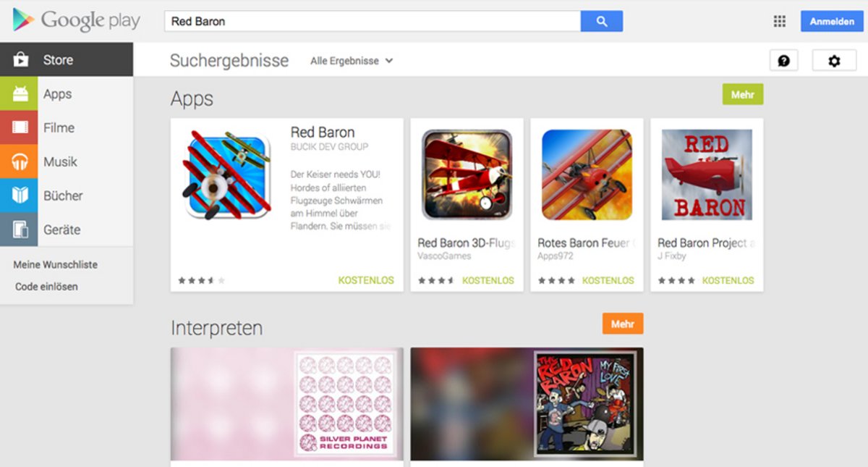Select the Filme film icon in sidebar

pos(19,127)
